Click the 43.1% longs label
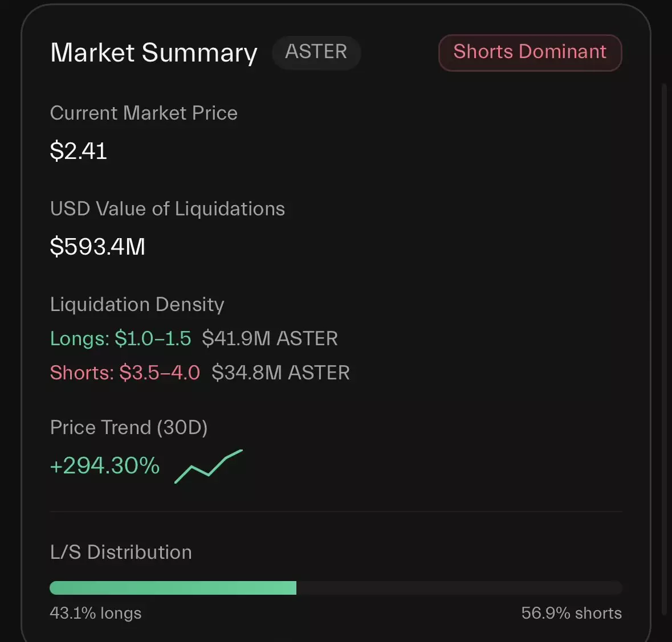 pyautogui.click(x=96, y=613)
